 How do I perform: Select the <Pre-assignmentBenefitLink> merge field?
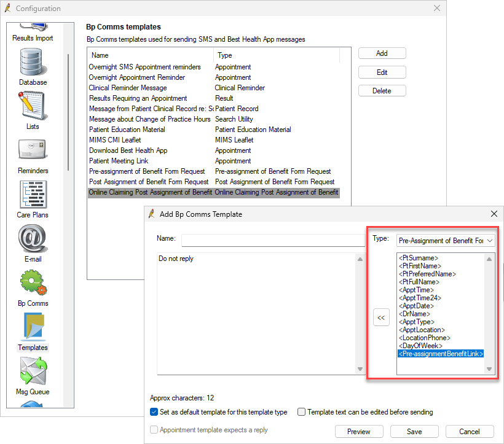tap(441, 354)
